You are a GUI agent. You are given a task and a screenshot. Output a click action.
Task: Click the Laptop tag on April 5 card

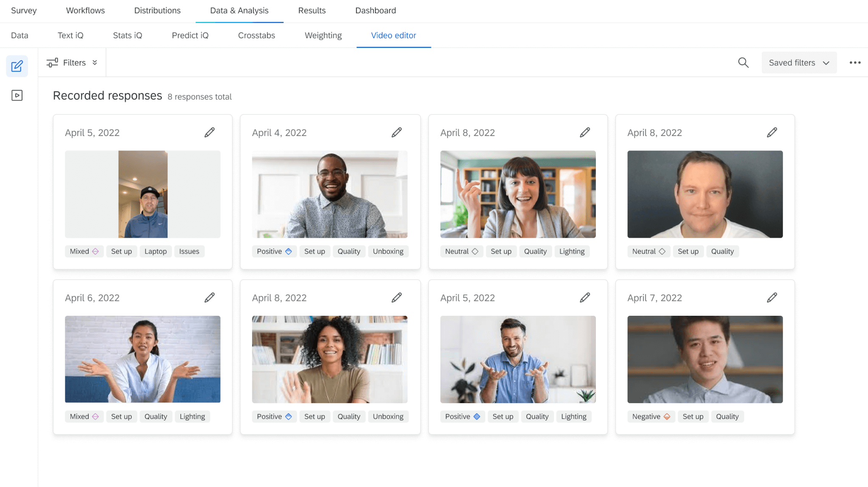[156, 251]
